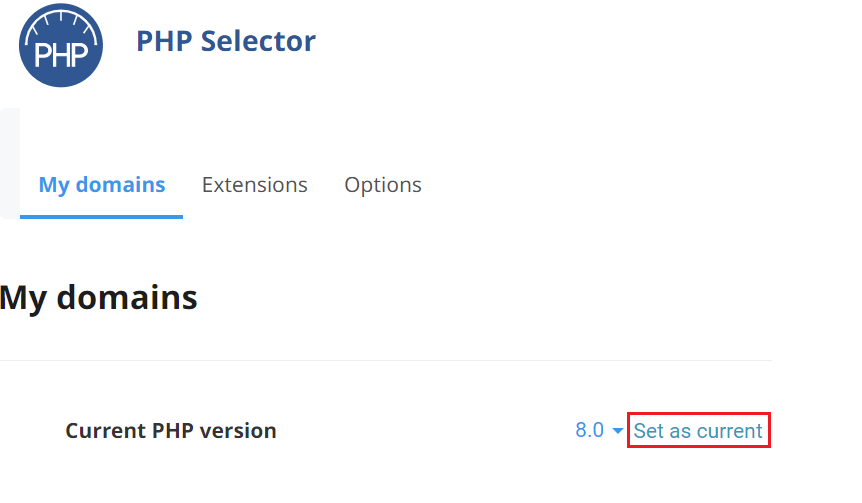The width and height of the screenshot is (862, 503).
Task: Click the Current PHP version label
Action: (x=171, y=431)
